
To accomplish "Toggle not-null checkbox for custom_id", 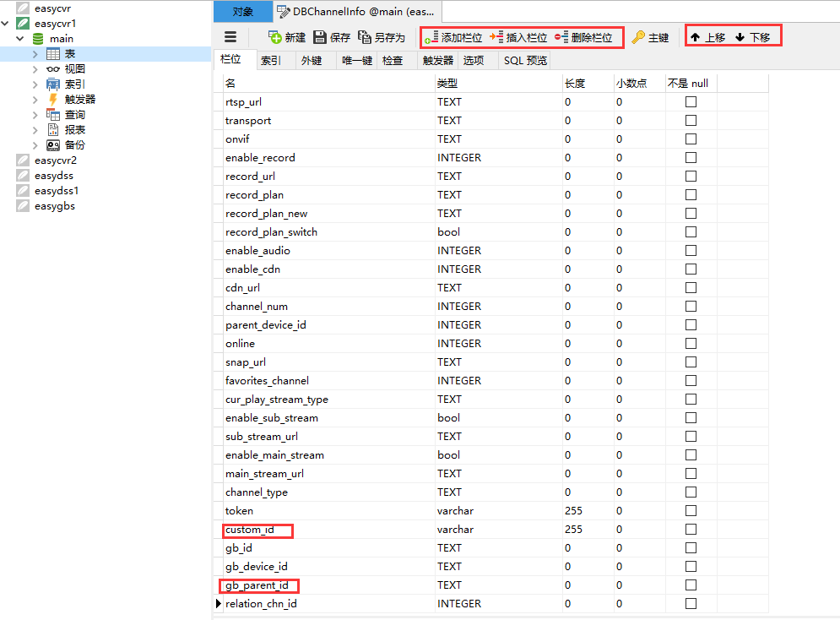I will (x=691, y=530).
